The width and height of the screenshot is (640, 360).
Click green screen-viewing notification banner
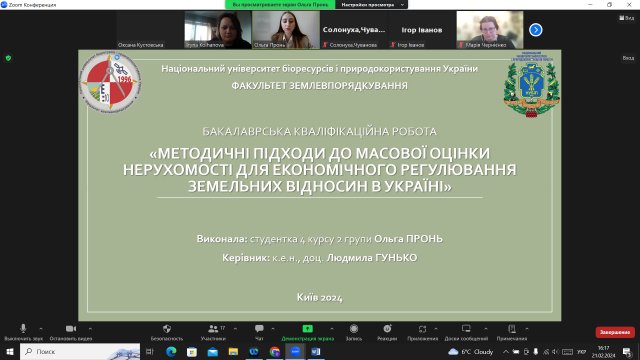click(280, 5)
